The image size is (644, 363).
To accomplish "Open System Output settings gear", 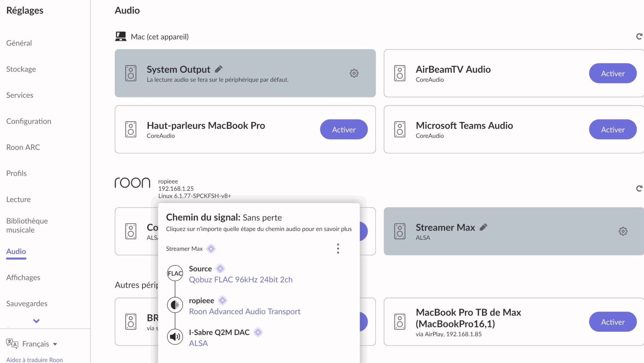I will [x=354, y=73].
